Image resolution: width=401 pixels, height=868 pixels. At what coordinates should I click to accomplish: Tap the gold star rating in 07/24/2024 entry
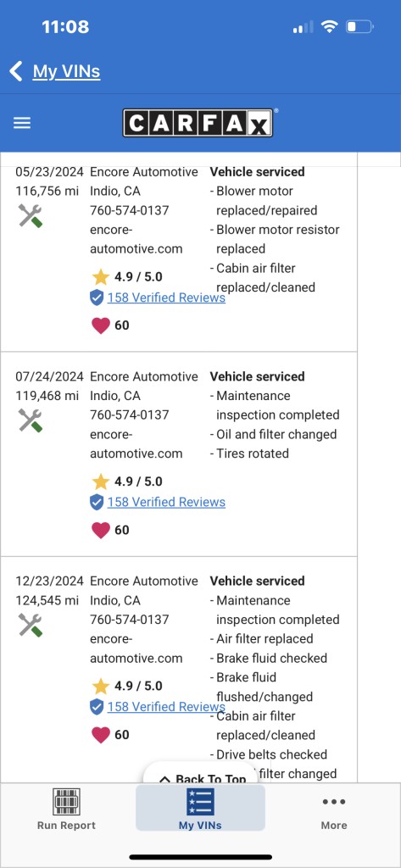click(100, 481)
